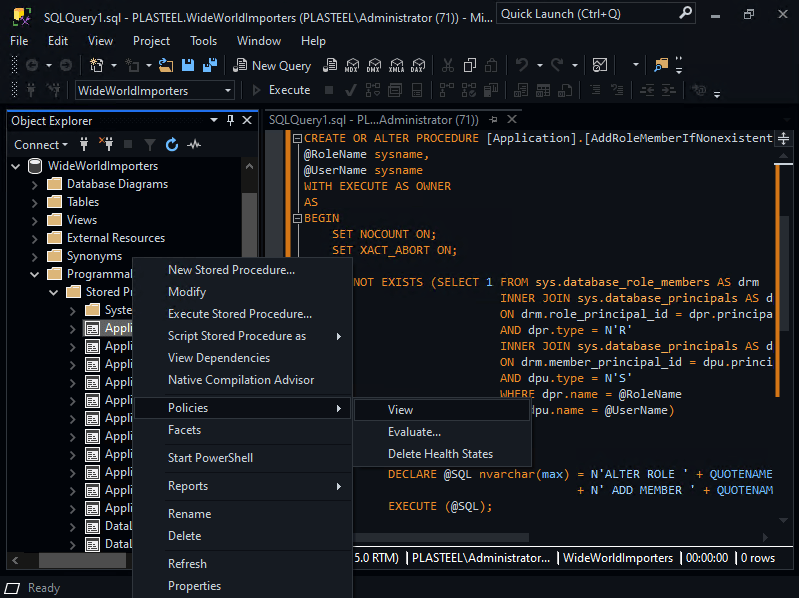Click Evaluate in the Policies submenu

pyautogui.click(x=442, y=432)
